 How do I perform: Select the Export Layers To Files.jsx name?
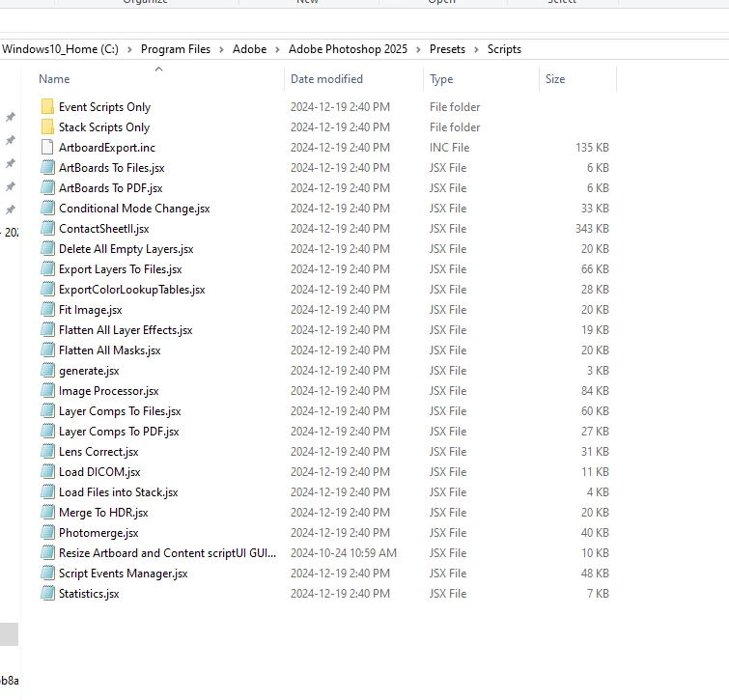tap(121, 269)
